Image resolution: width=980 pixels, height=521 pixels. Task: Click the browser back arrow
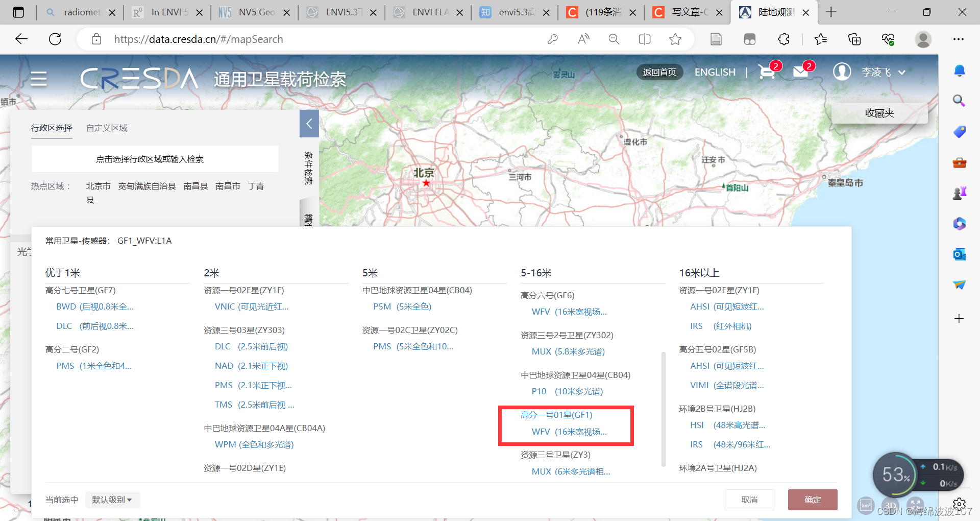pos(21,39)
